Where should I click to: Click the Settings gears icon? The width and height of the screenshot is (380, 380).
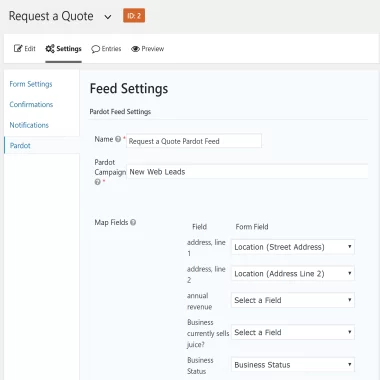pyautogui.click(x=50, y=49)
